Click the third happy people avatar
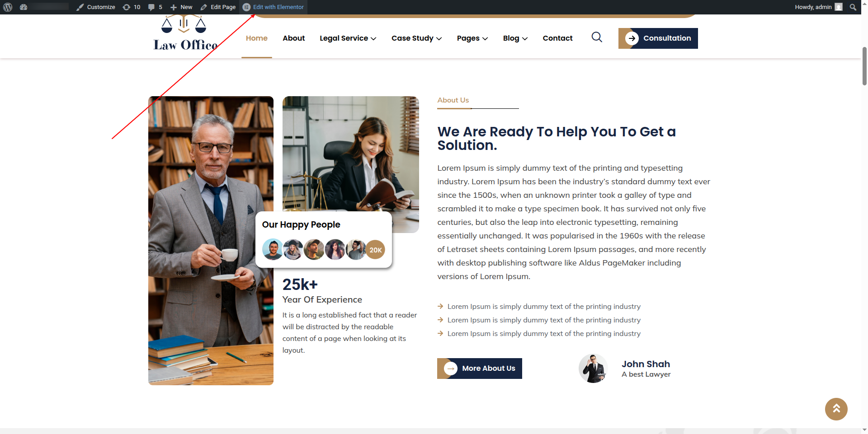868x434 pixels. tap(314, 249)
